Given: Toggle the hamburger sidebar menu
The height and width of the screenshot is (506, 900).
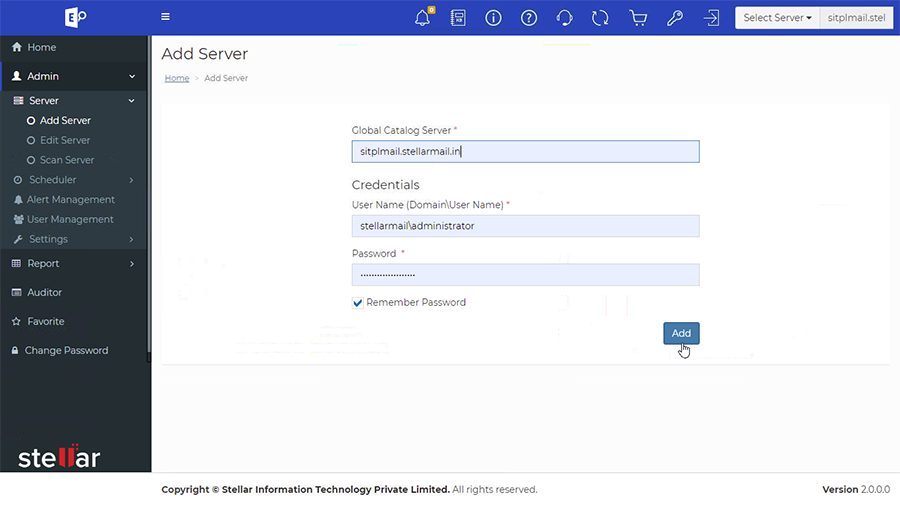Looking at the screenshot, I should click(x=165, y=17).
